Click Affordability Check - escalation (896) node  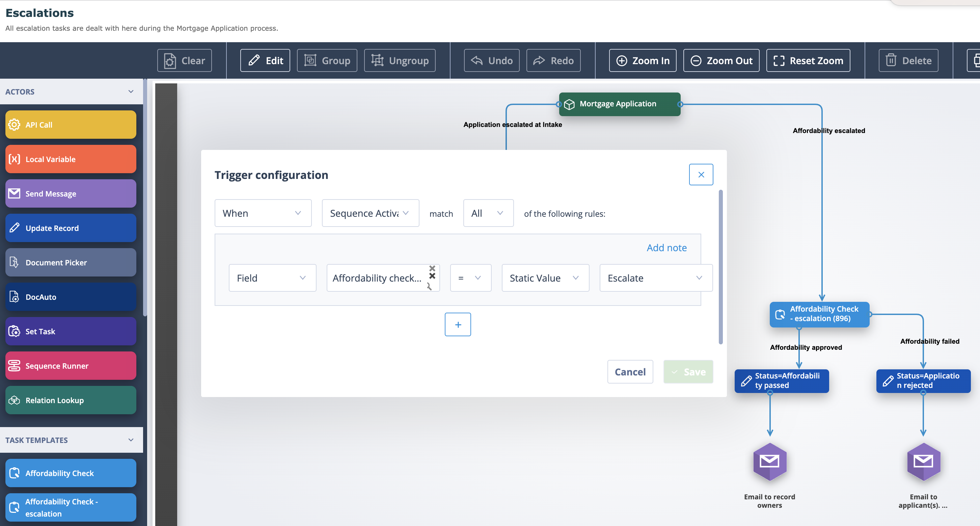click(x=819, y=314)
